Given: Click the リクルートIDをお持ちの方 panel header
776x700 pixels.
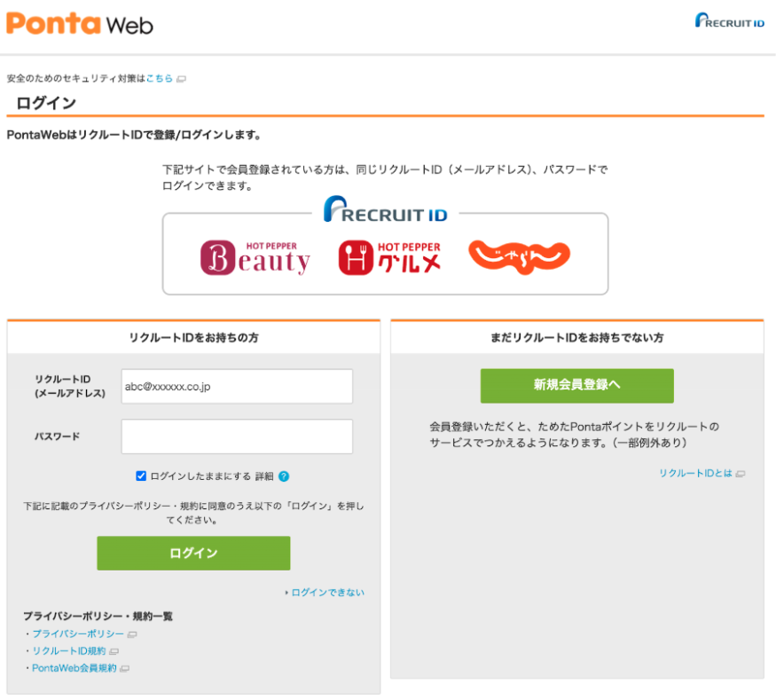Looking at the screenshot, I should (194, 338).
